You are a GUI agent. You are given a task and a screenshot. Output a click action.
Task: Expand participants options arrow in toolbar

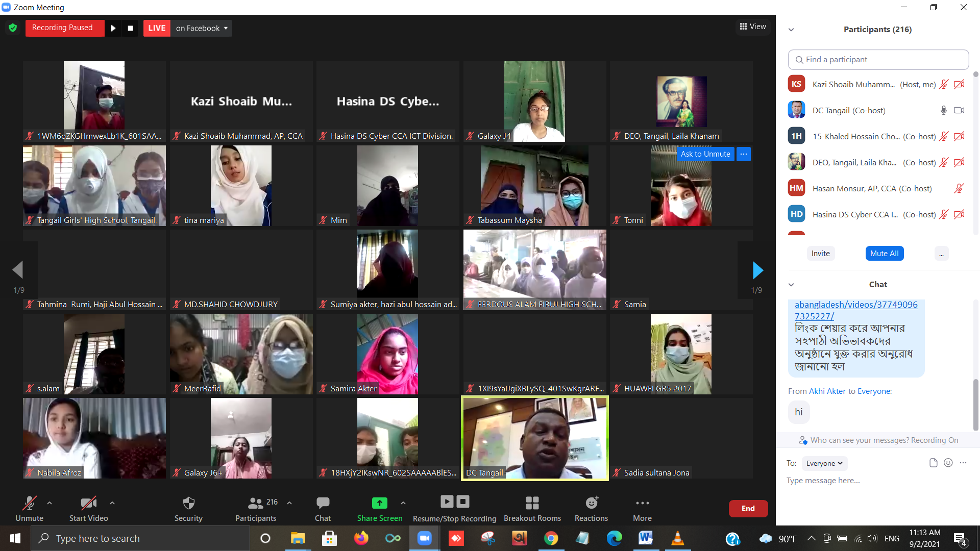[x=289, y=503]
